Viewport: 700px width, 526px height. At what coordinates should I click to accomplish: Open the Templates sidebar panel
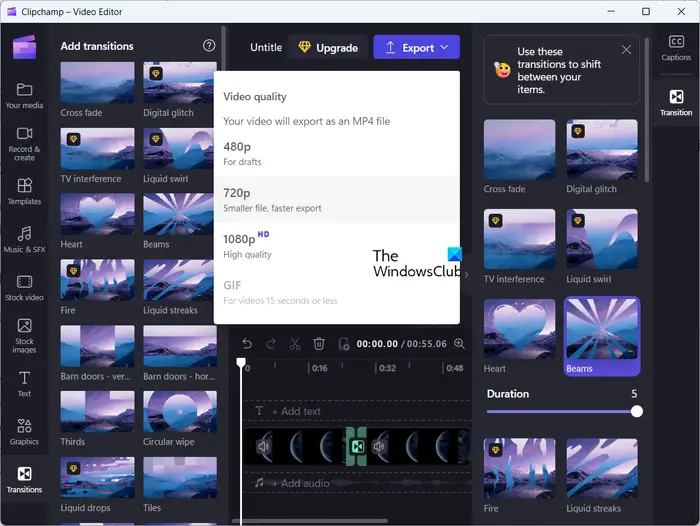24,191
